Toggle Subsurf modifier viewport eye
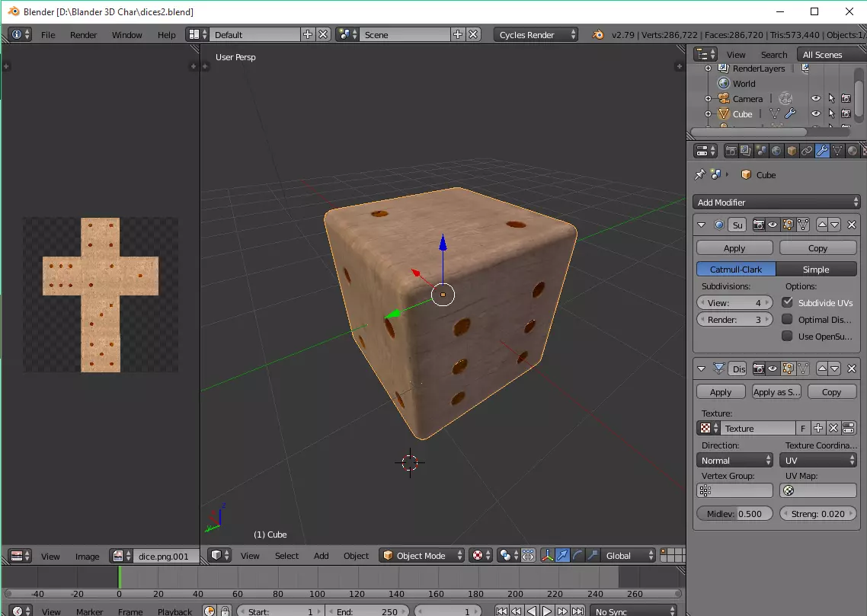 point(773,225)
